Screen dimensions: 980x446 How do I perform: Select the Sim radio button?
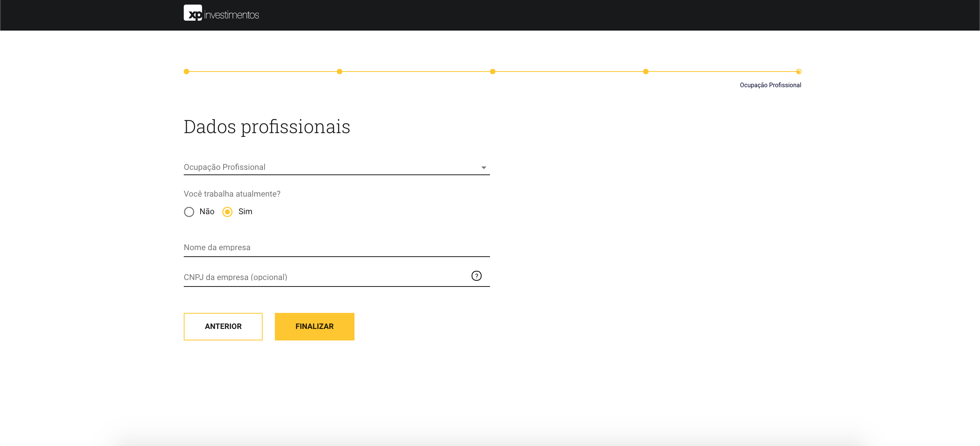point(228,212)
